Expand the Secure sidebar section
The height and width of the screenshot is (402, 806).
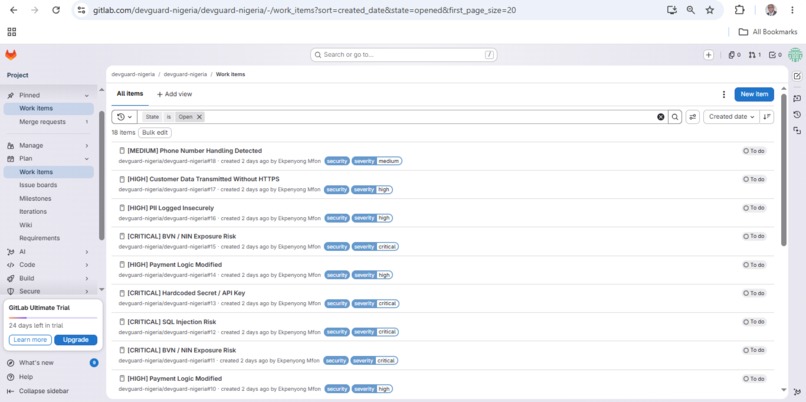[48, 291]
